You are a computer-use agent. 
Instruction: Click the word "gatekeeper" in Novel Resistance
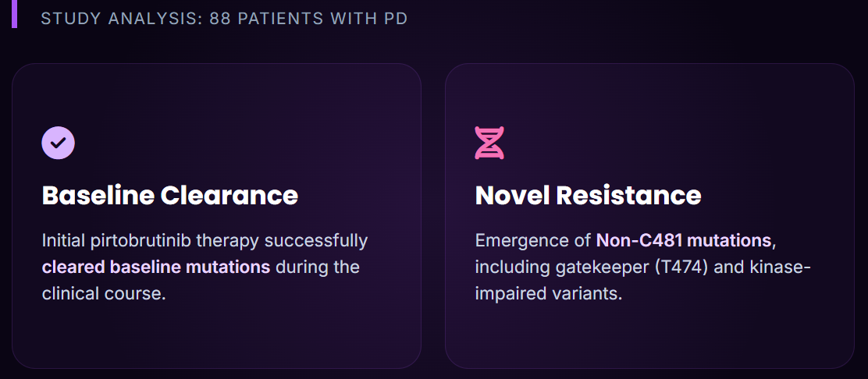(x=594, y=267)
